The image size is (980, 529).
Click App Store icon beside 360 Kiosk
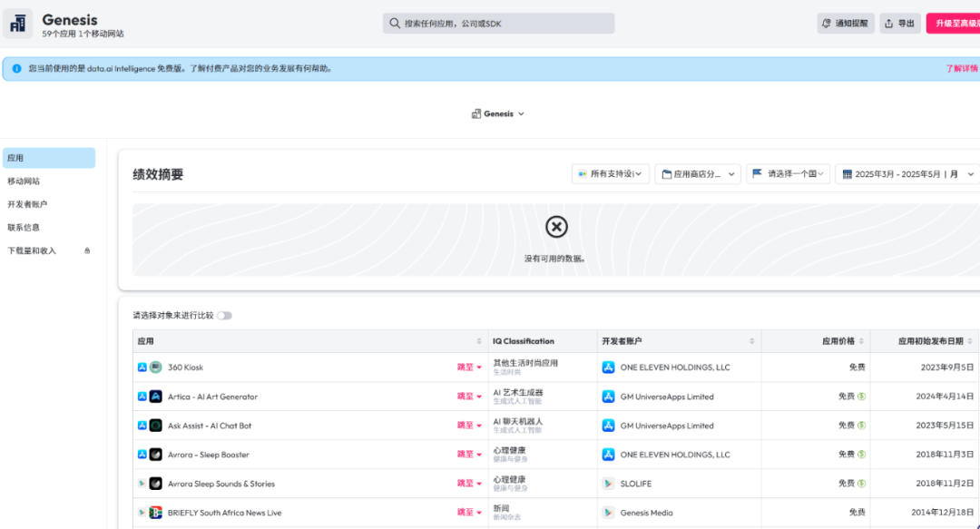pos(142,367)
